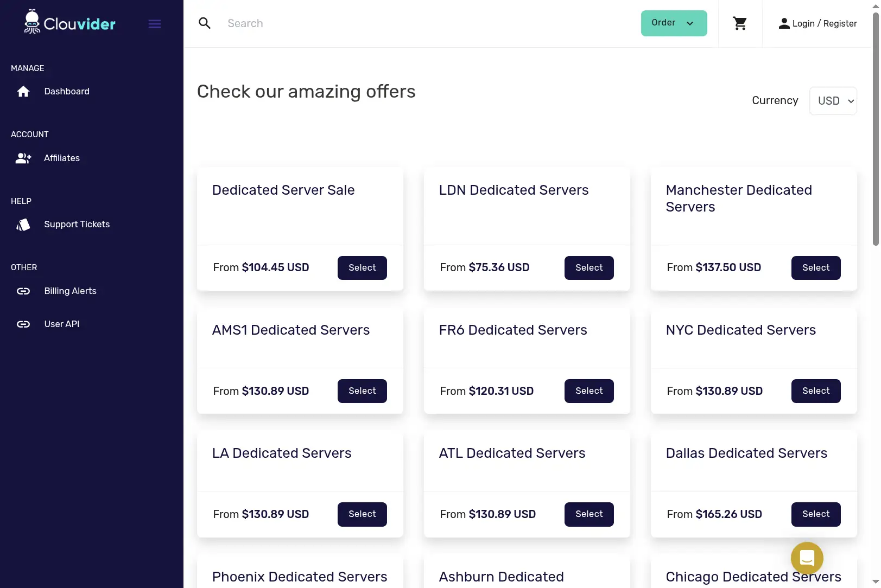Go to Dashboard in sidebar
The width and height of the screenshot is (881, 588).
[67, 91]
